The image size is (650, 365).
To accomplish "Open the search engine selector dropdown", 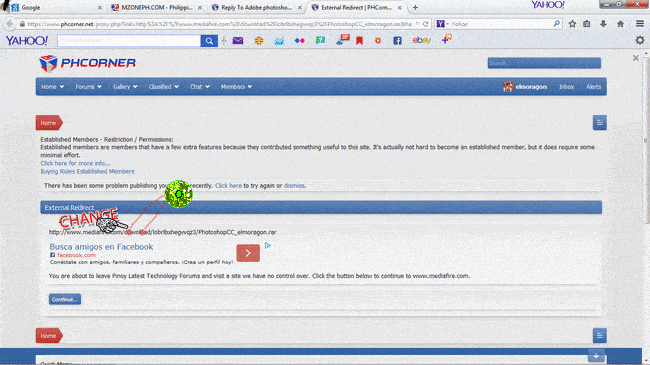I will pyautogui.click(x=442, y=24).
